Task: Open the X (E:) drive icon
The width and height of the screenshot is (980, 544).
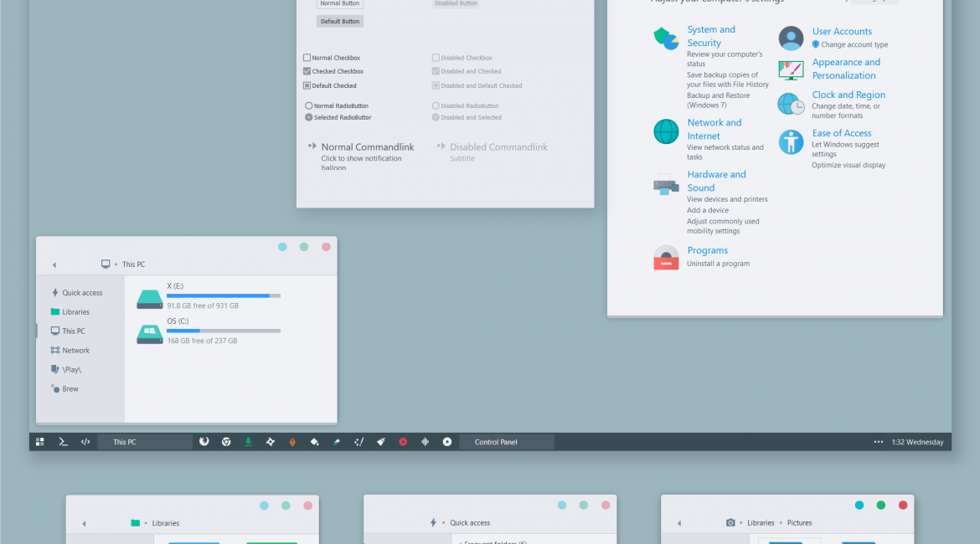Action: (x=150, y=299)
